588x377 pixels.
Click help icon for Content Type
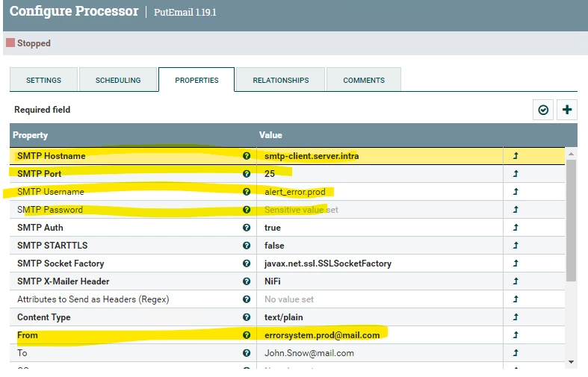(247, 317)
